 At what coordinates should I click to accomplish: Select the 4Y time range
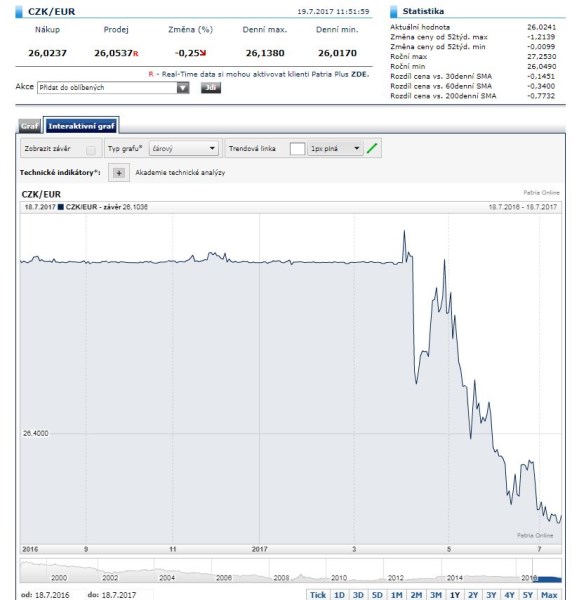509,595
